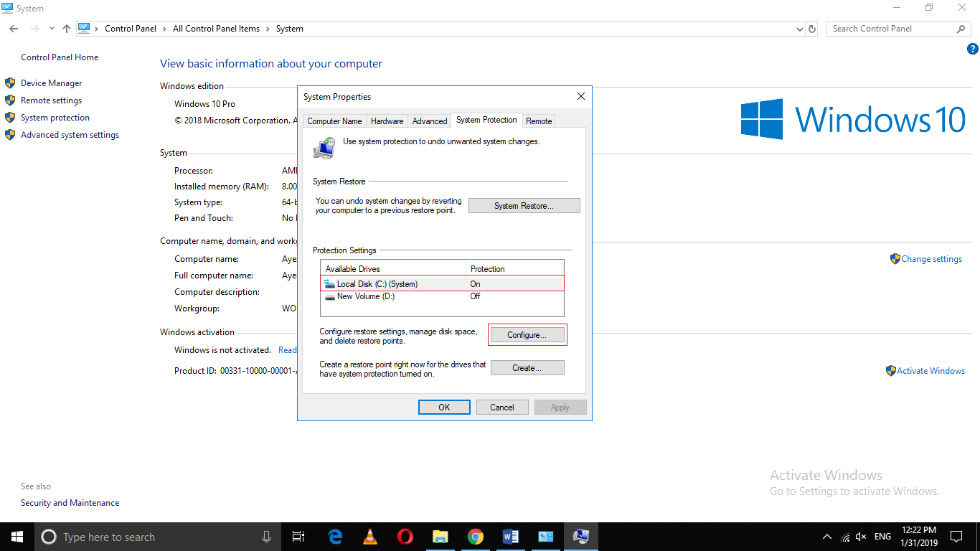Launch Microsoft Word from the taskbar
The width and height of the screenshot is (980, 551).
coord(511,536)
